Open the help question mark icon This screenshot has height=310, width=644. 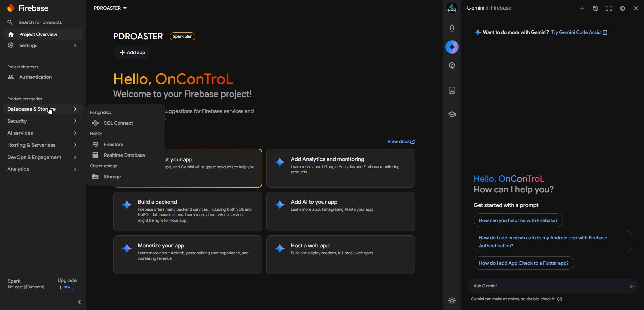(x=452, y=66)
